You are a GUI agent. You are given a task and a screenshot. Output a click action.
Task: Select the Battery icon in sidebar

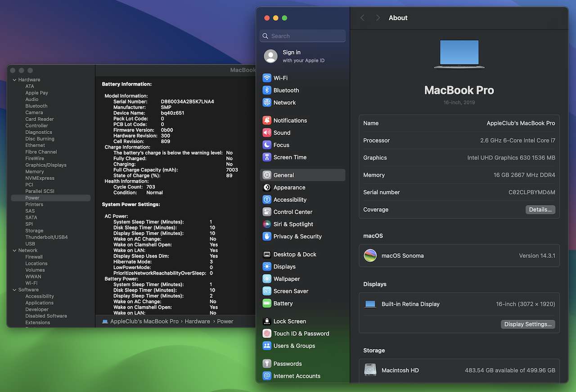pyautogui.click(x=267, y=303)
